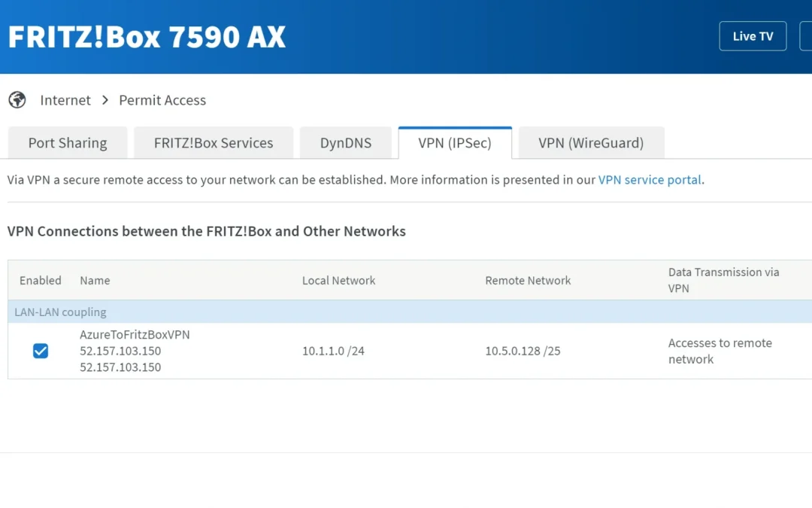Click the Remote Network column header

(x=528, y=281)
